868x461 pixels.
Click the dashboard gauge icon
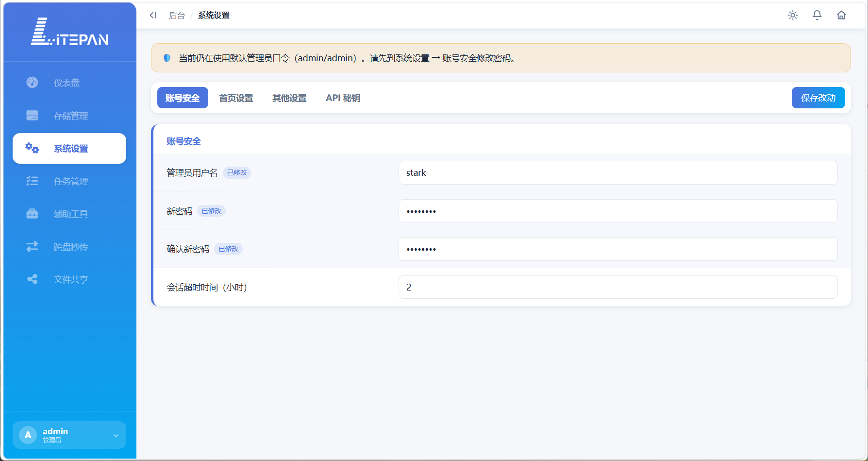click(x=32, y=83)
